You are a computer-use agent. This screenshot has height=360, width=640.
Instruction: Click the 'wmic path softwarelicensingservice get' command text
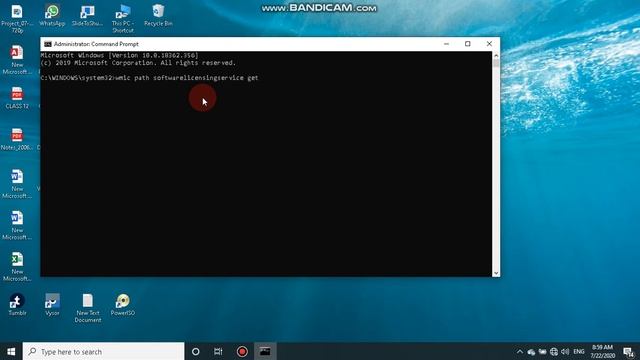tap(187, 78)
